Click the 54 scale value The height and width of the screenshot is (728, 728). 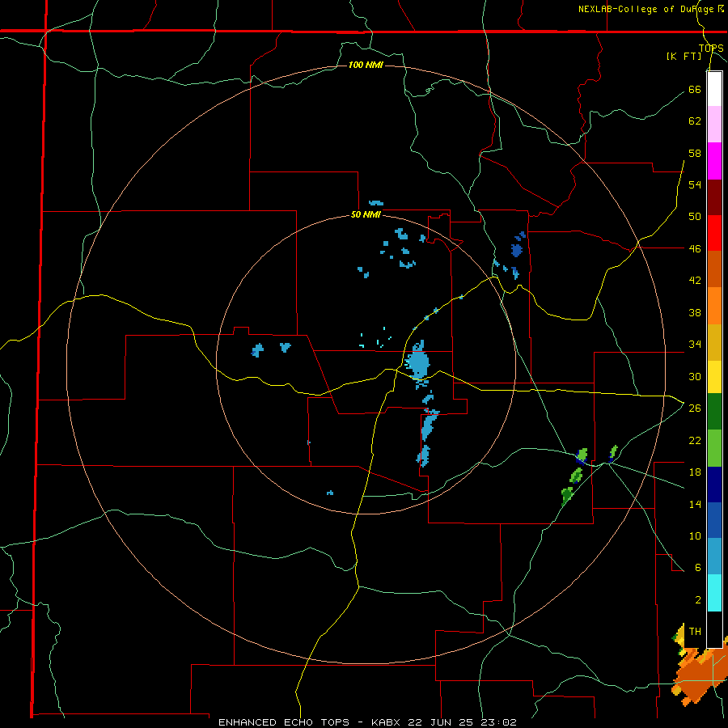[695, 184]
